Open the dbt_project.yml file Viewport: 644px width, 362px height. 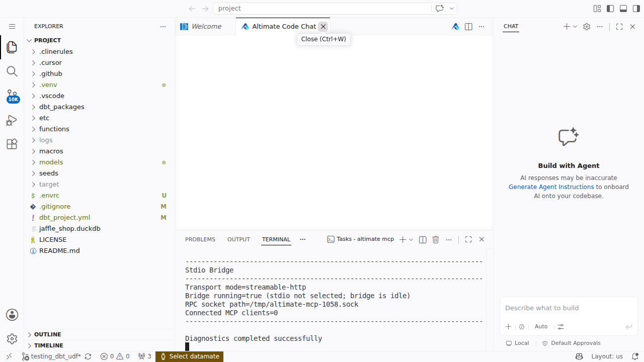point(100,217)
